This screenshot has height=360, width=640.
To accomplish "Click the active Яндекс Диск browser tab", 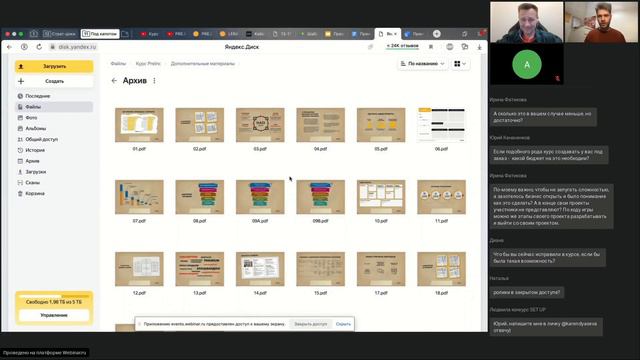I will 388,34.
